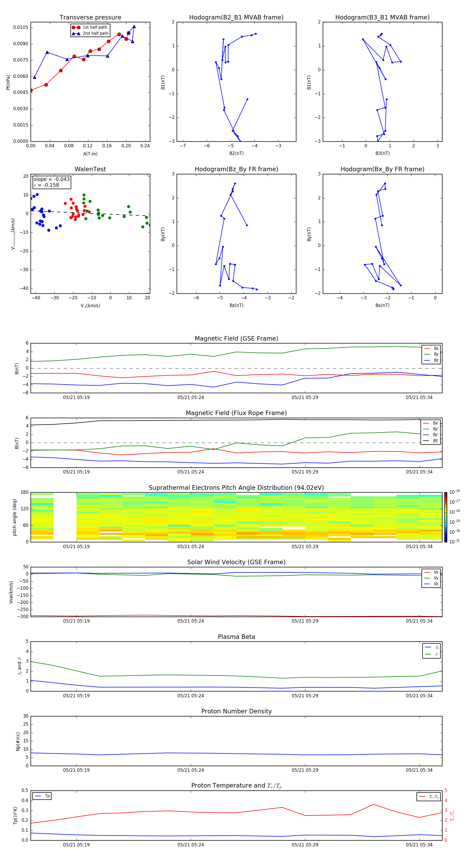
Task: Click the 'Proton Number Density' title
Action: [x=236, y=712]
